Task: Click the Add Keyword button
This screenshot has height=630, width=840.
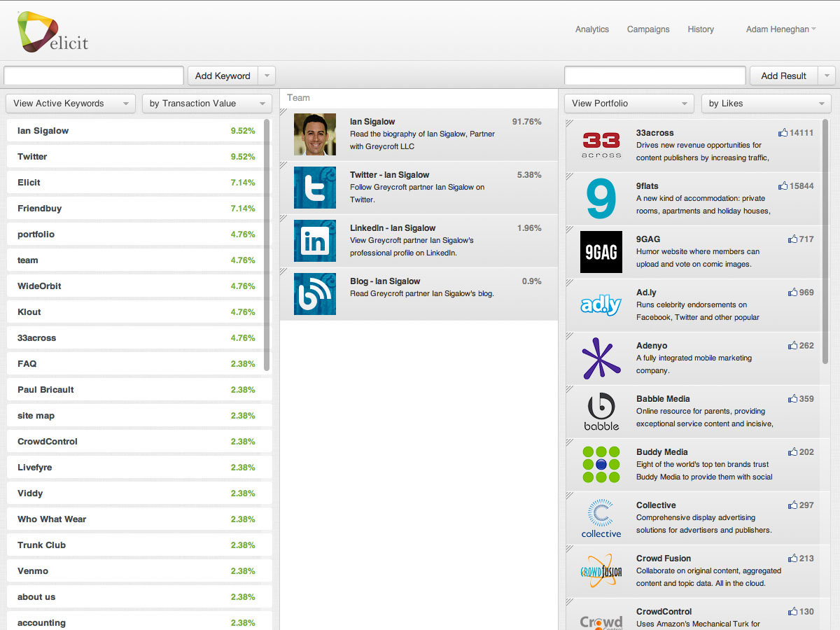Action: (x=223, y=76)
